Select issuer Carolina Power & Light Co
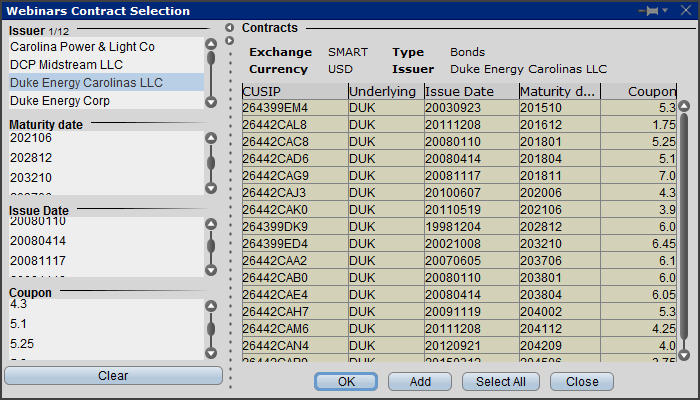Viewport: 700px width, 400px height. pyautogui.click(x=106, y=47)
